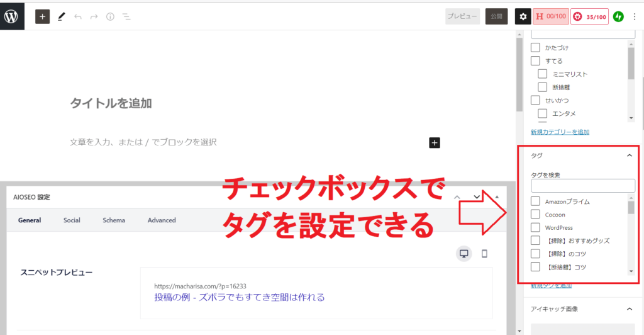
Task: Open the Schema tab
Action: [x=114, y=220]
